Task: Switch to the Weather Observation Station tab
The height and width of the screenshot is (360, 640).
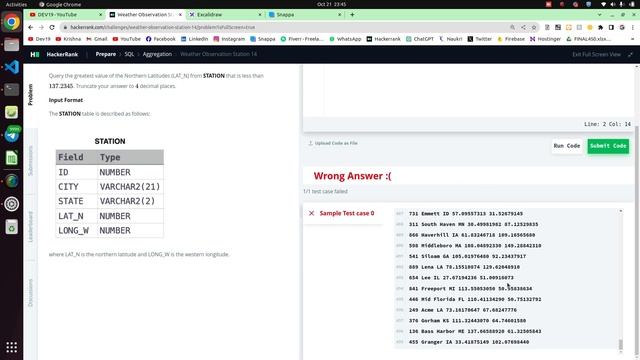Action: 146,15
